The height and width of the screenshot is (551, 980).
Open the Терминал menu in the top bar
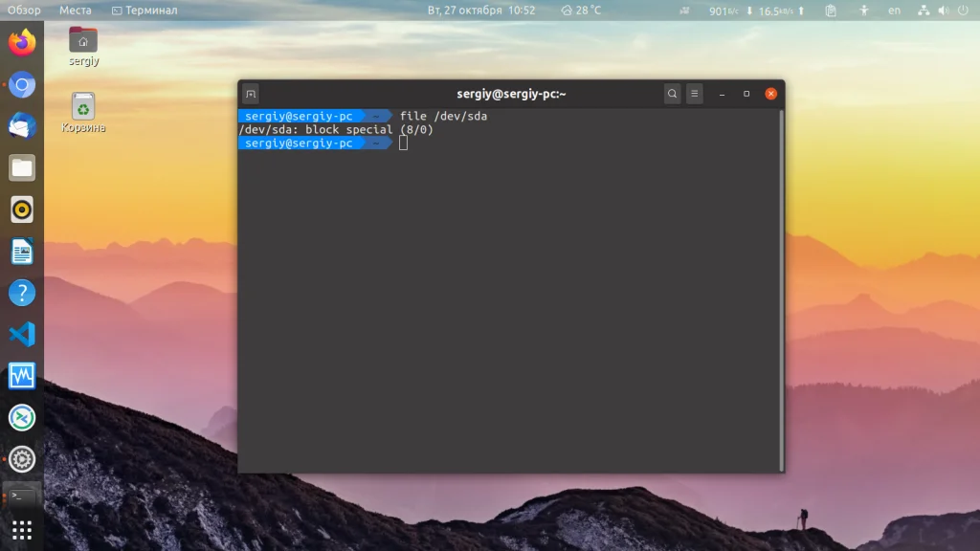(145, 10)
